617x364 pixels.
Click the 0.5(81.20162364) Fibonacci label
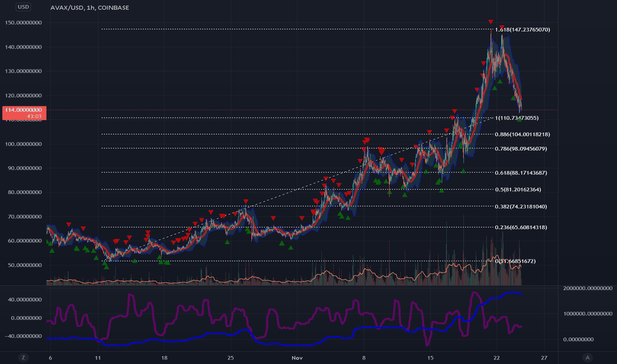518,190
